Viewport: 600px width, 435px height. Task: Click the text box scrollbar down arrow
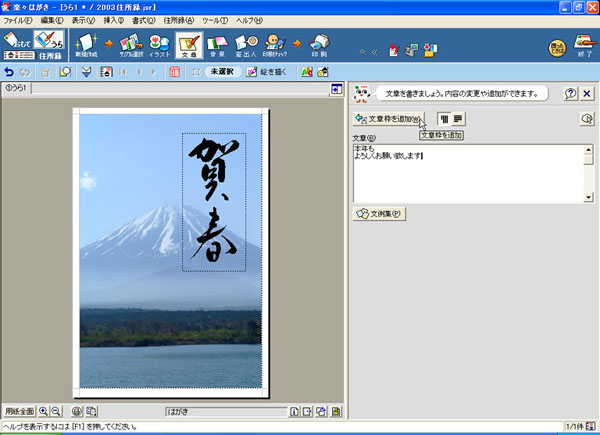(x=589, y=198)
